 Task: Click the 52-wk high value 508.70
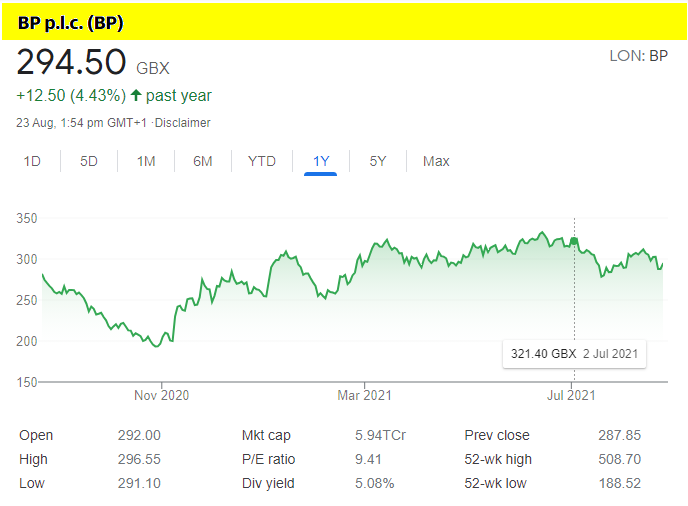coord(620,459)
